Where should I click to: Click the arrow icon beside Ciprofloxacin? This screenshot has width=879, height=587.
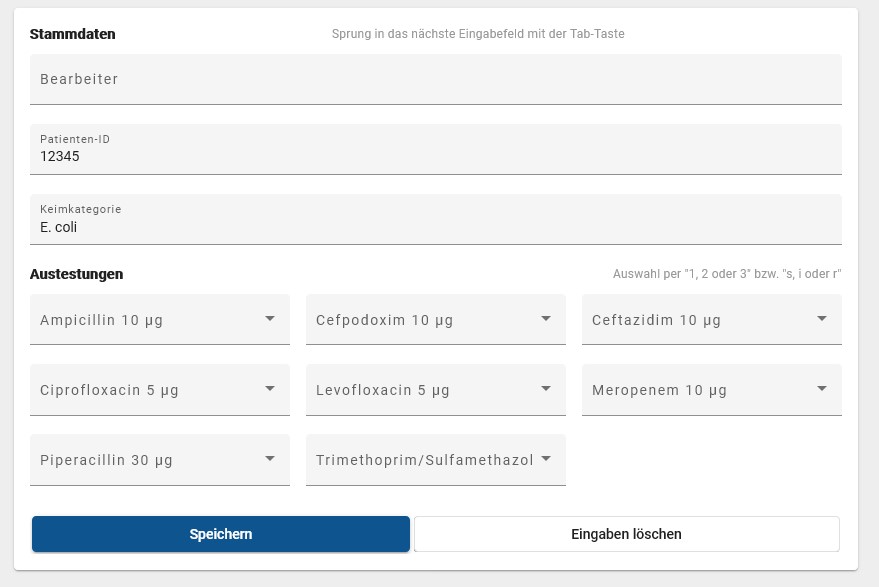270,389
